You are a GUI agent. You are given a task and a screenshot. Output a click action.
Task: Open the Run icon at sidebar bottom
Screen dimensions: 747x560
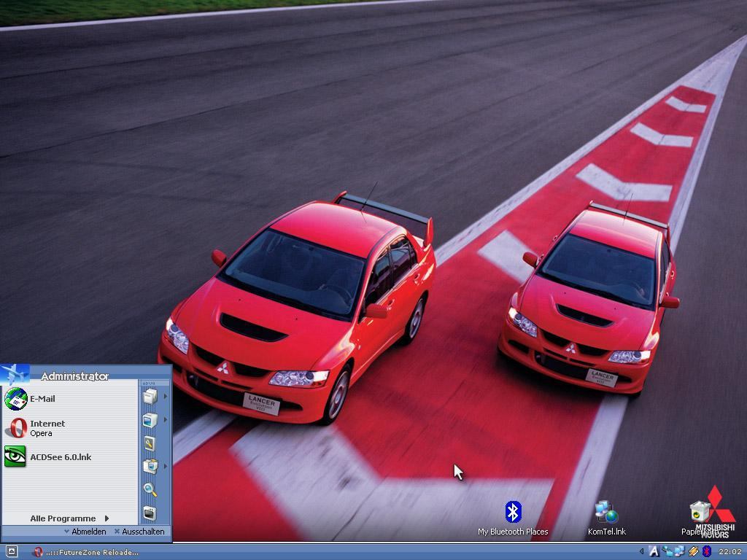pyautogui.click(x=150, y=513)
